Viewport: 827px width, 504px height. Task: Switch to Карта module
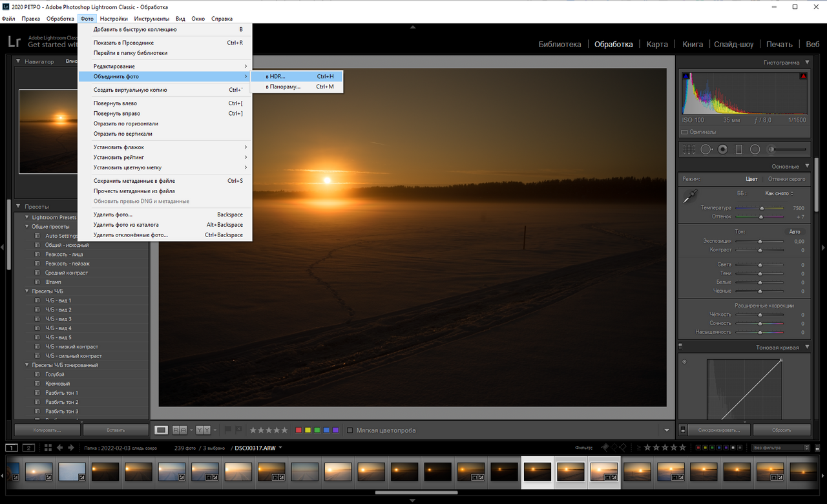click(657, 45)
